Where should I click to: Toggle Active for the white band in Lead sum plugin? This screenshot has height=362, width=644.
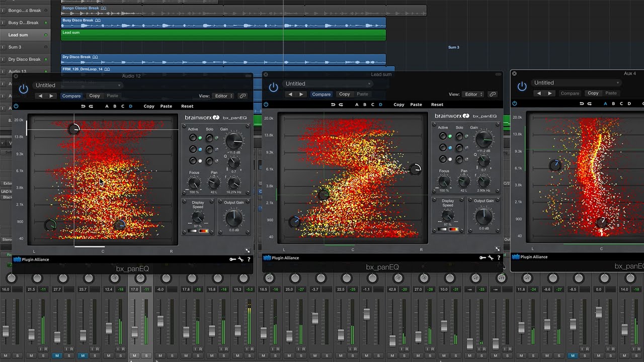(443, 159)
